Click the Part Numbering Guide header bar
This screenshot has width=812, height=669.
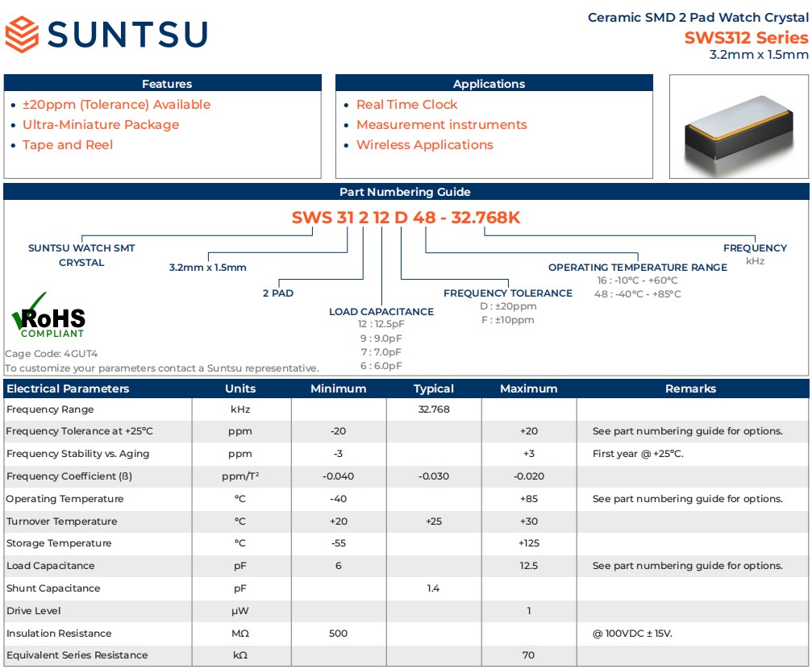pos(405,192)
